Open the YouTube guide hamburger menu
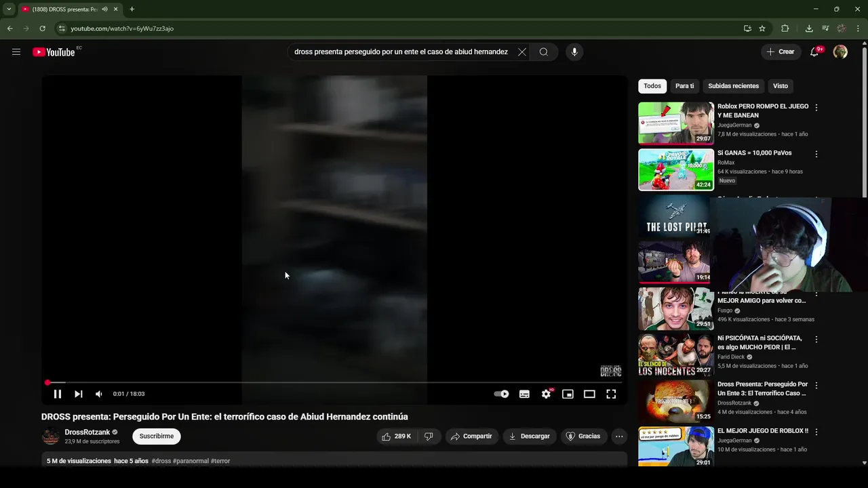Viewport: 868px width, 488px height. pyautogui.click(x=16, y=52)
